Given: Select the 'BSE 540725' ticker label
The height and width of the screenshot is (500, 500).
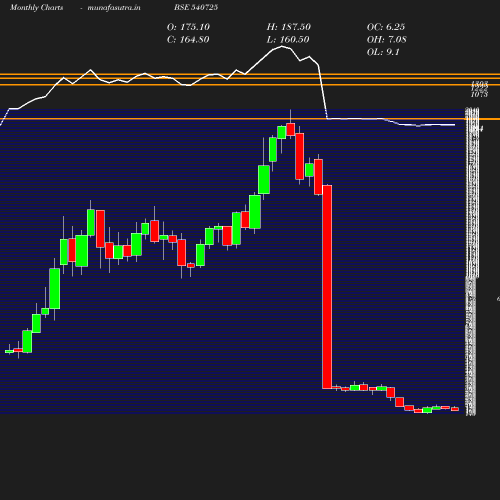Looking at the screenshot, I should (x=196, y=7).
